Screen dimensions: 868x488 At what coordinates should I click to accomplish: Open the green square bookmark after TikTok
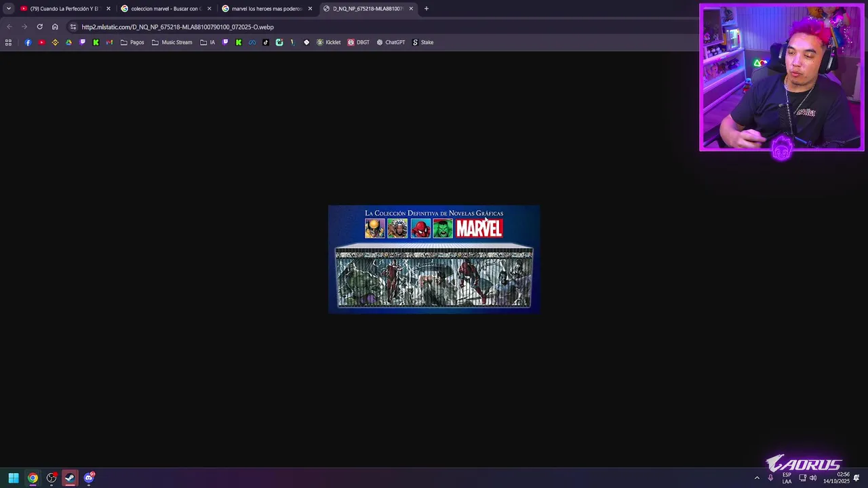coord(279,42)
